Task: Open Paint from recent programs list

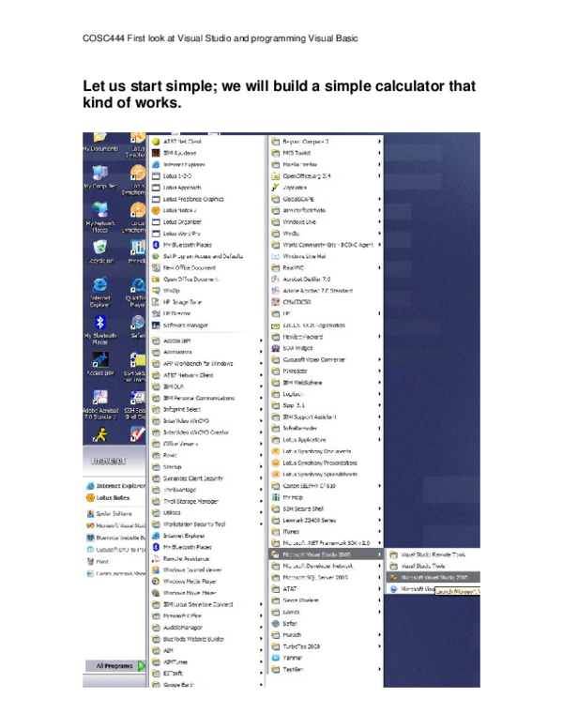Action: point(98,561)
